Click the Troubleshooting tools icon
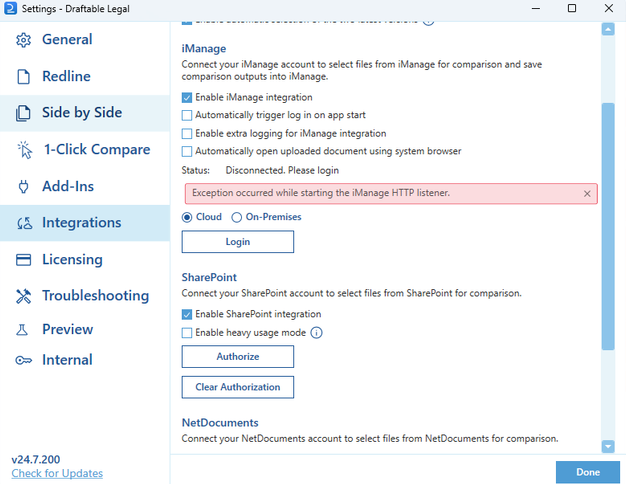626x484 pixels. (x=23, y=296)
